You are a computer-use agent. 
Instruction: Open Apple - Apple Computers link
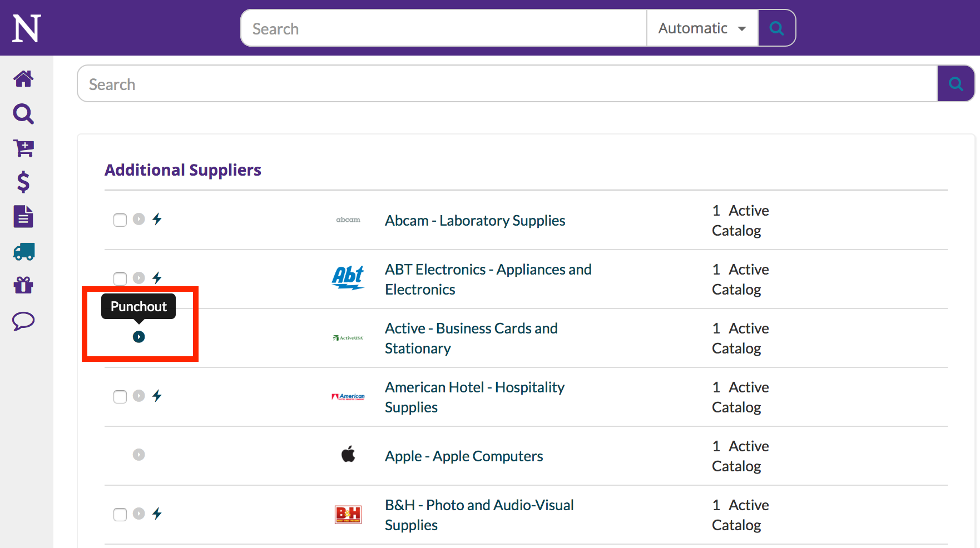coord(464,456)
